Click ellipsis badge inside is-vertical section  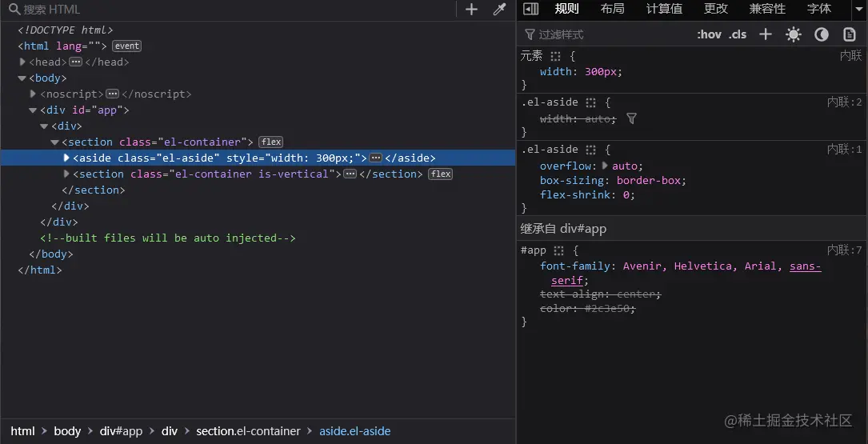350,174
